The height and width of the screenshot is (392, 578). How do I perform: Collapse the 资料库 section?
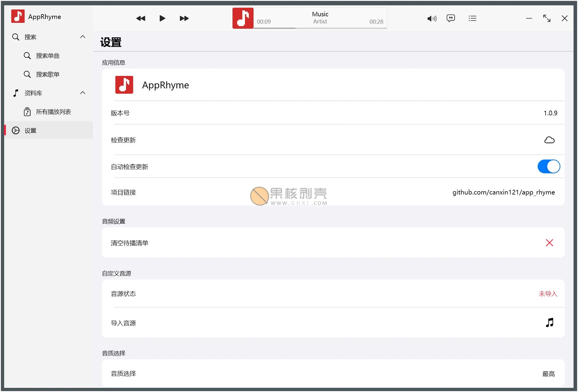click(x=82, y=93)
